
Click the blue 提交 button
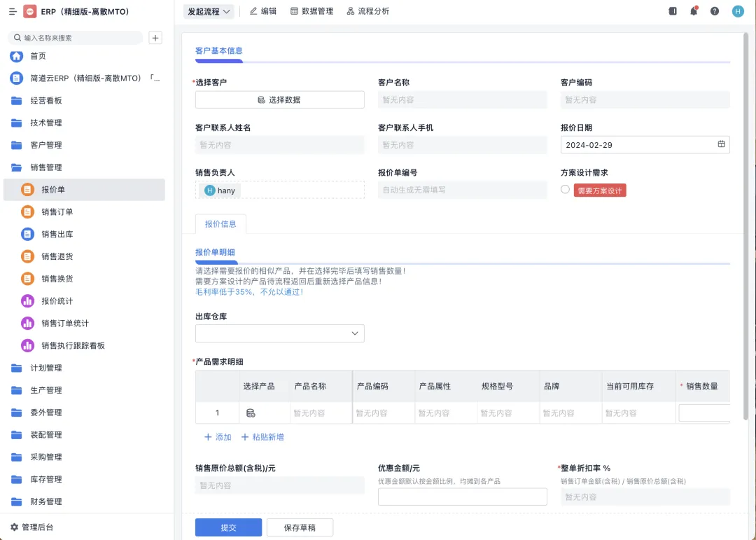tap(228, 527)
